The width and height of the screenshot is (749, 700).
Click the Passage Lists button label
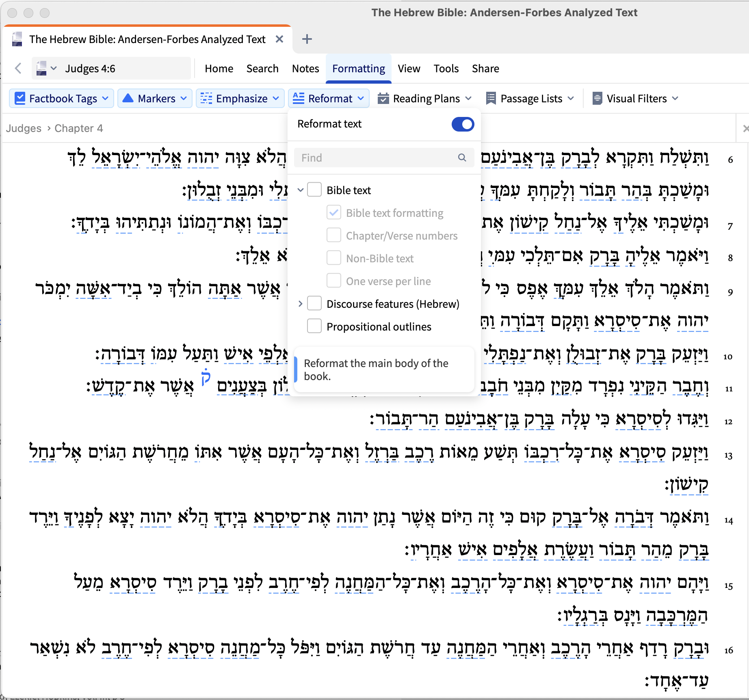pos(531,99)
